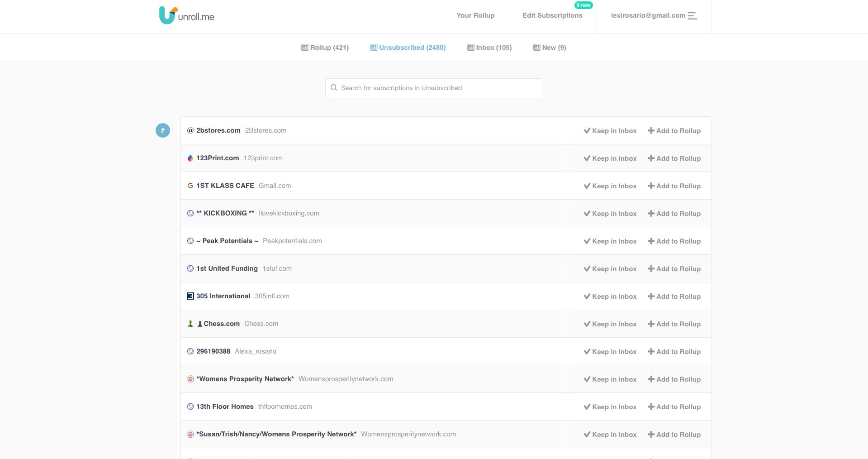Click the globe icon beside KICKBOXING
The width and height of the screenshot is (868, 459).
click(x=190, y=213)
